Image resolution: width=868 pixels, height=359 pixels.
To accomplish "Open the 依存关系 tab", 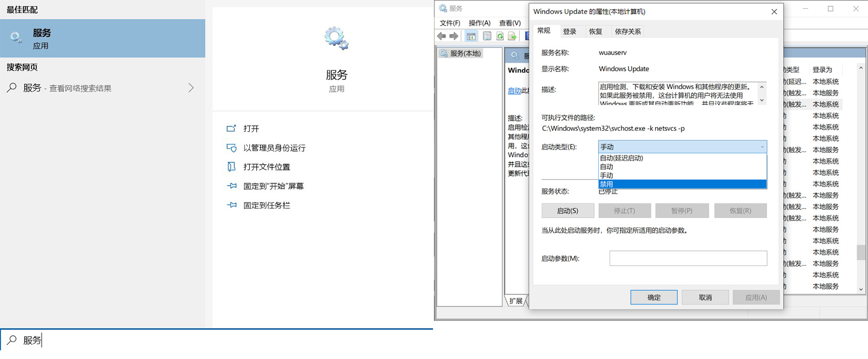I will tap(627, 31).
